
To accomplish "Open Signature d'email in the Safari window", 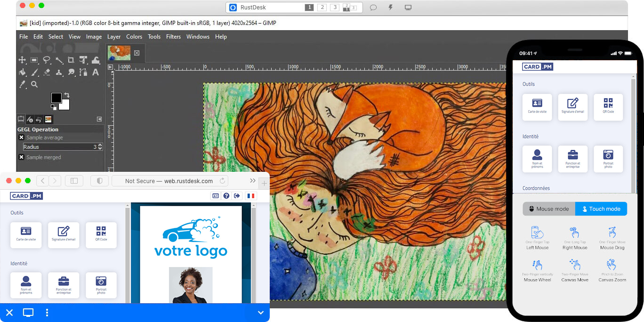I will (64, 235).
